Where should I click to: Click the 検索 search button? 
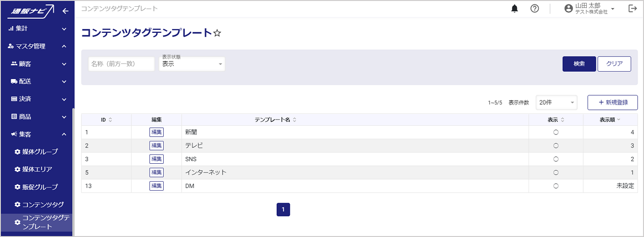click(579, 64)
